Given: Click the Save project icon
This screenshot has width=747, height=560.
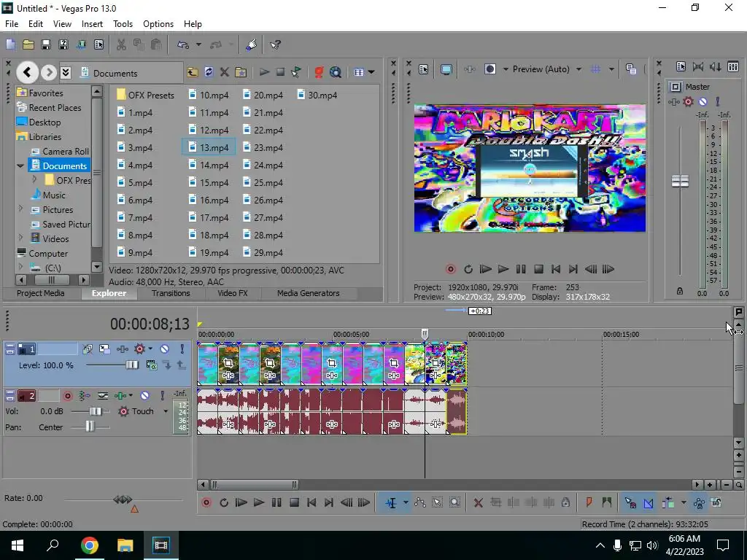Looking at the screenshot, I should 46,44.
